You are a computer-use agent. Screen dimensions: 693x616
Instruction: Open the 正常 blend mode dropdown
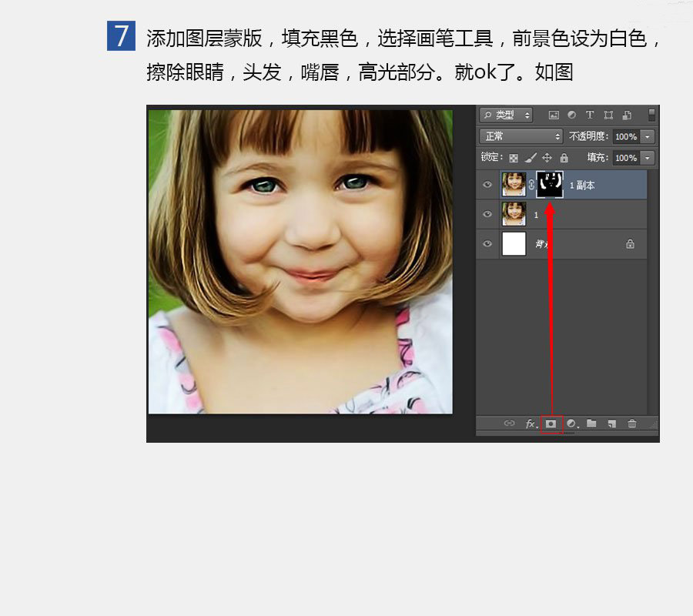521,136
